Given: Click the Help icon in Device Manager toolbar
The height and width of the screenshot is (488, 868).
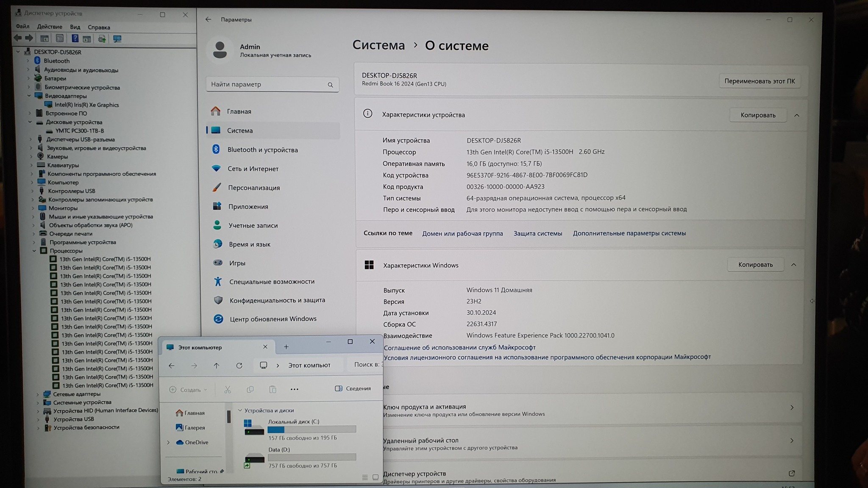Looking at the screenshot, I should (75, 39).
